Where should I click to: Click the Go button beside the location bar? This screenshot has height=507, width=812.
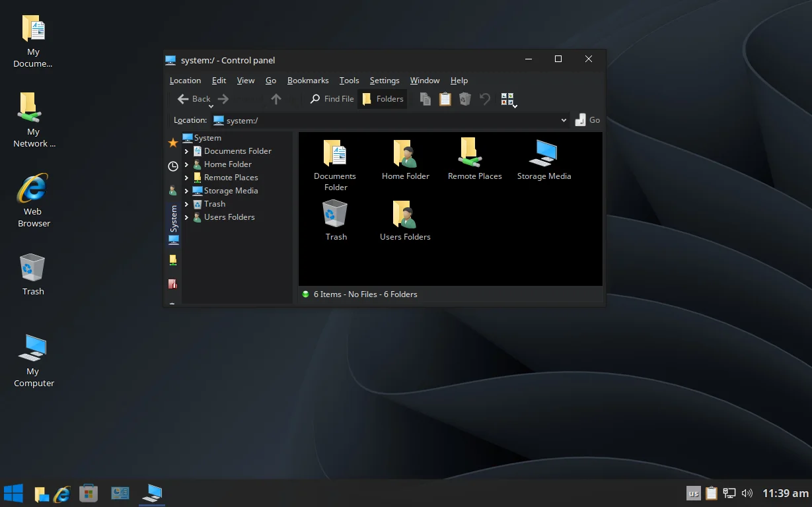[x=587, y=120]
